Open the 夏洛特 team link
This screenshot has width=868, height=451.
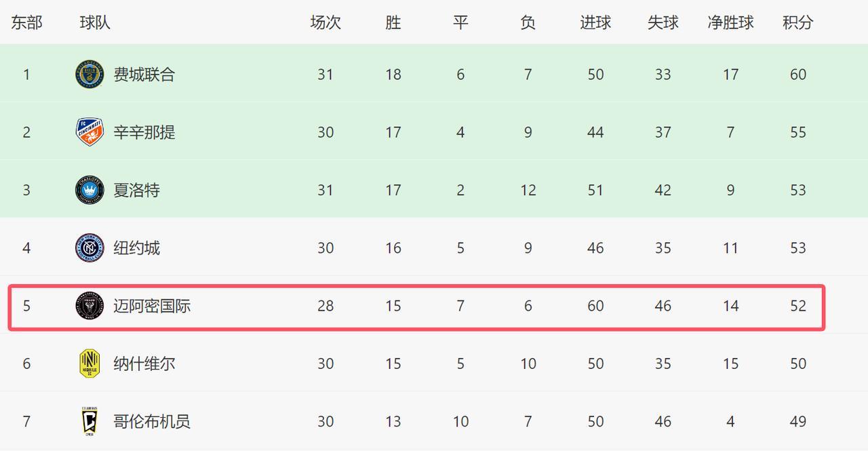tap(136, 190)
